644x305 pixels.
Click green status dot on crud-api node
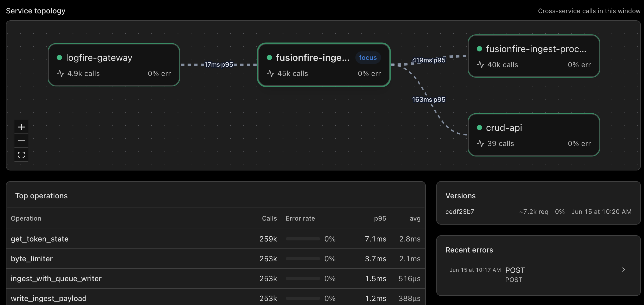[x=480, y=128]
